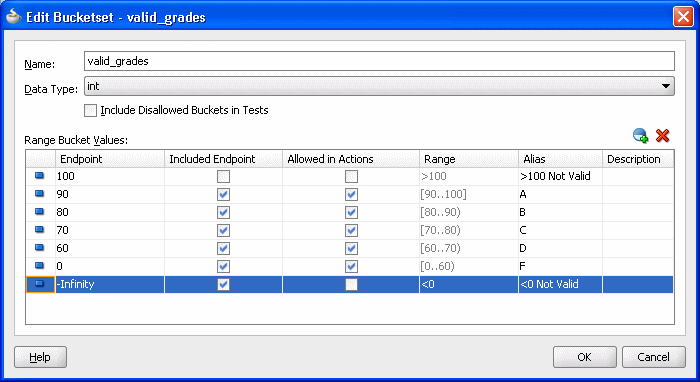Select the endpoint cell with value 100
This screenshot has width=700, height=382.
pos(110,176)
